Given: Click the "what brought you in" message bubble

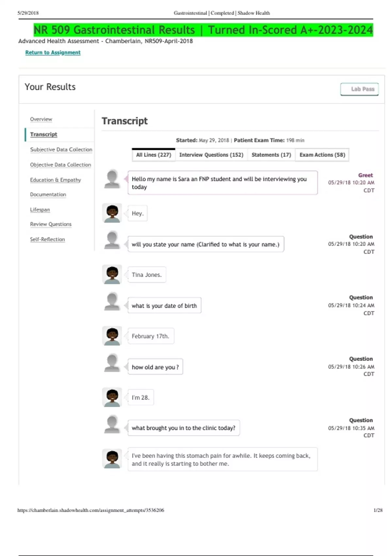Looking at the screenshot, I should pos(183,428).
